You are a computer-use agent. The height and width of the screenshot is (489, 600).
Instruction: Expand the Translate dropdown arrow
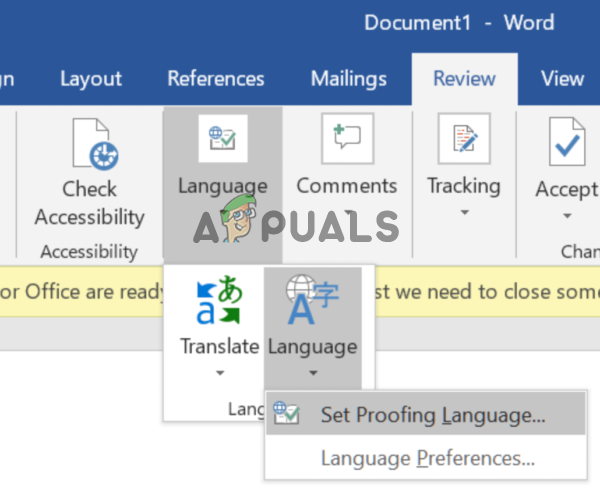[220, 373]
